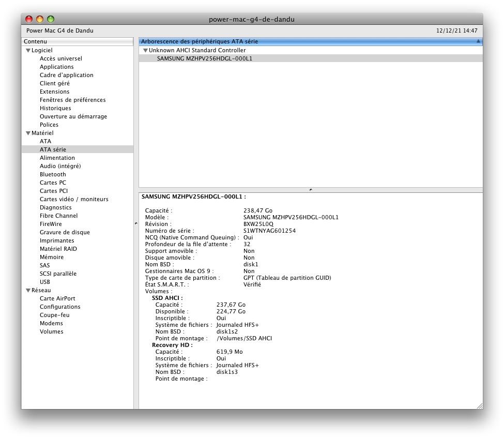Collapse the Réseau section triangle
This screenshot has width=504, height=438.
[x=28, y=290]
